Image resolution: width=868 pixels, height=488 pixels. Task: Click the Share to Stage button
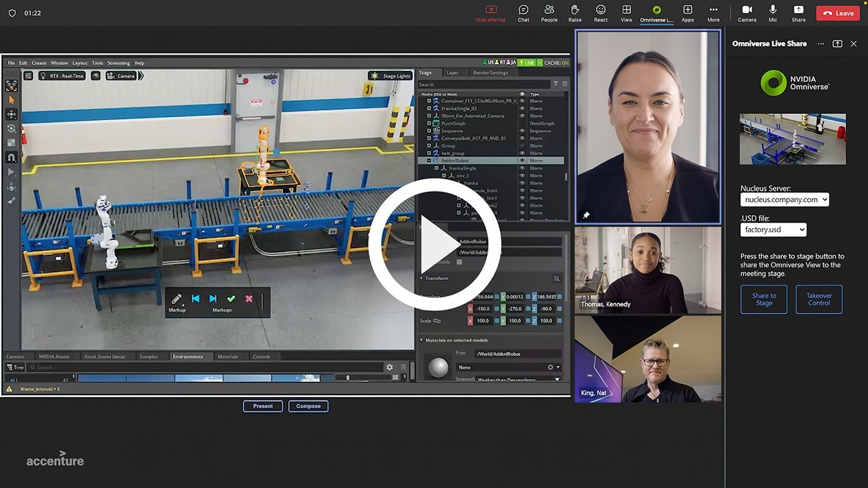tap(763, 299)
